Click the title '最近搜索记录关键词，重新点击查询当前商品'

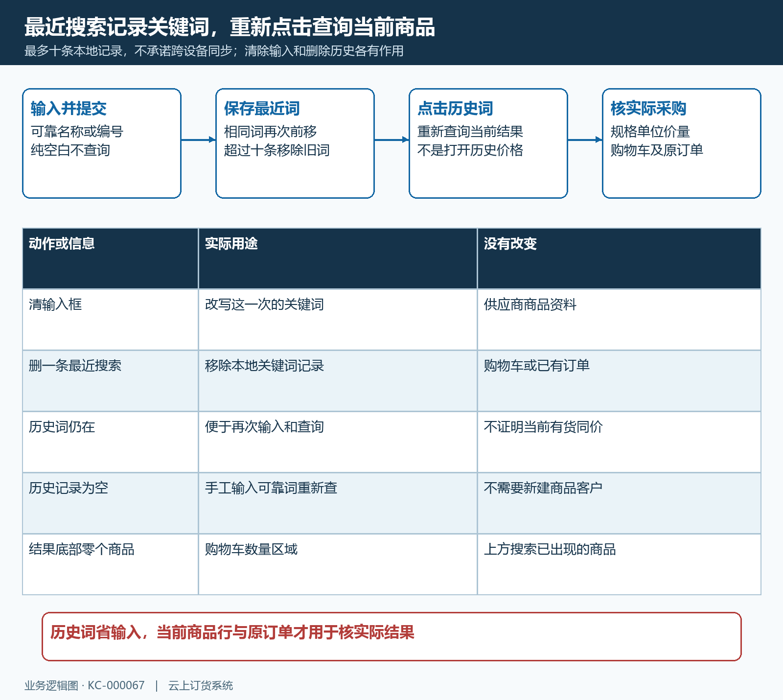(x=230, y=27)
